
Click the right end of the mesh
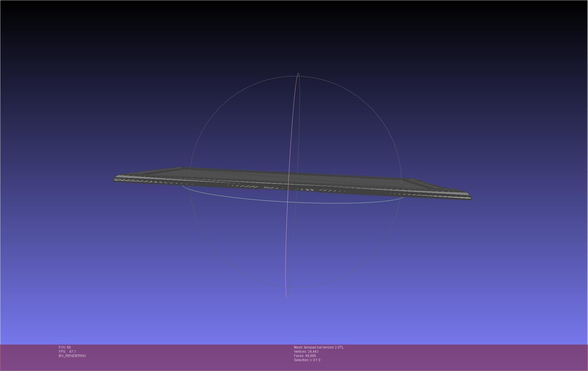469,197
